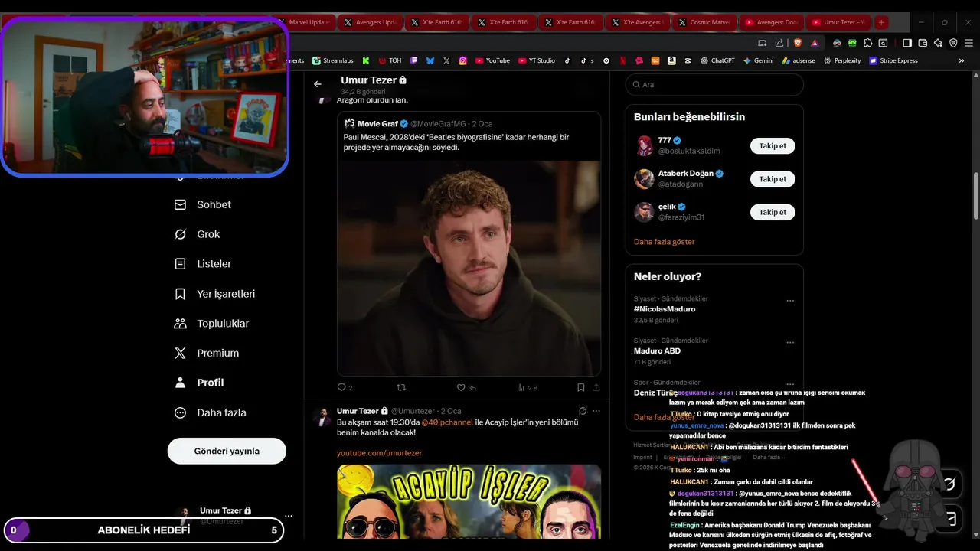Image resolution: width=980 pixels, height=551 pixels.
Task: Click Grok explain icon on Acayip İşler post
Action: (x=583, y=411)
